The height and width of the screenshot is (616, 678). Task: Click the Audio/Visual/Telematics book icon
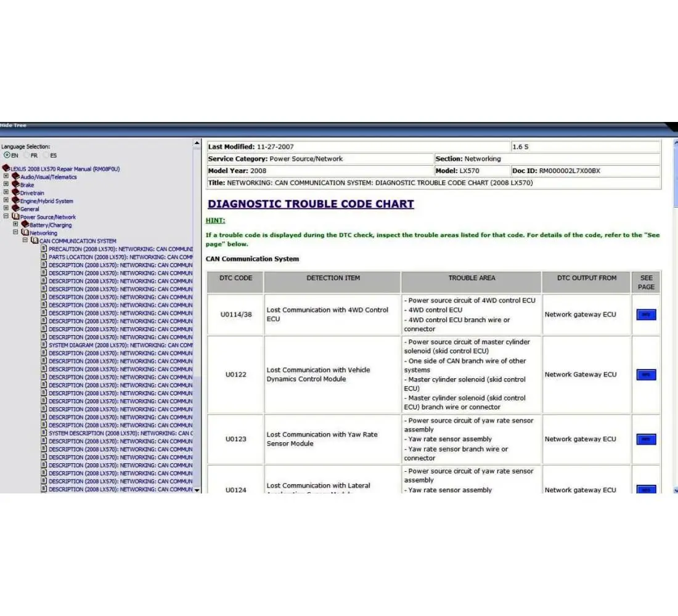(x=15, y=177)
